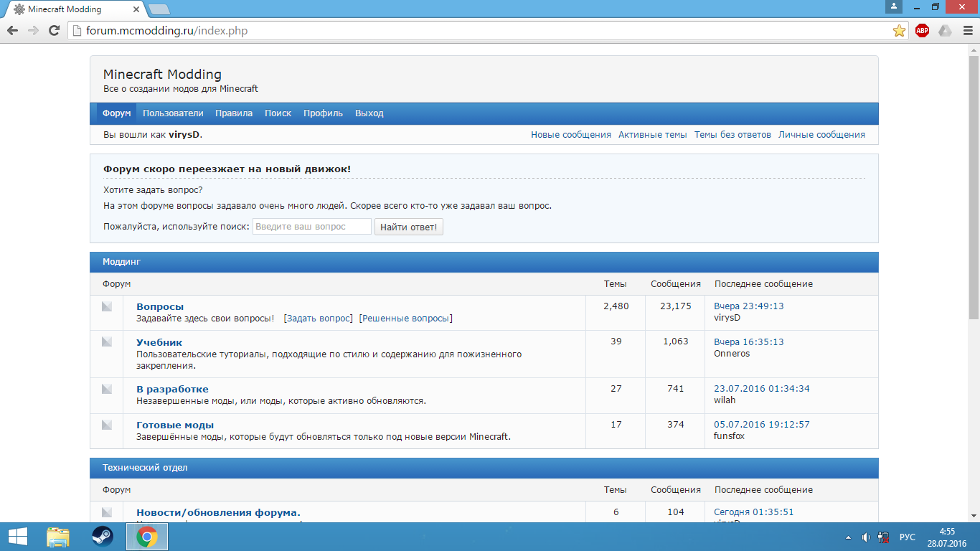Click the Onneros author name
The height and width of the screenshot is (551, 980).
click(732, 353)
